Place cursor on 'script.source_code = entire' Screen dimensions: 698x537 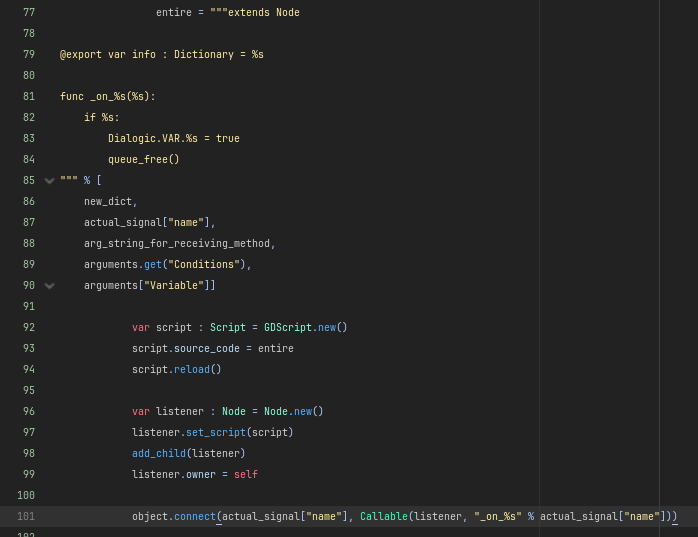213,348
